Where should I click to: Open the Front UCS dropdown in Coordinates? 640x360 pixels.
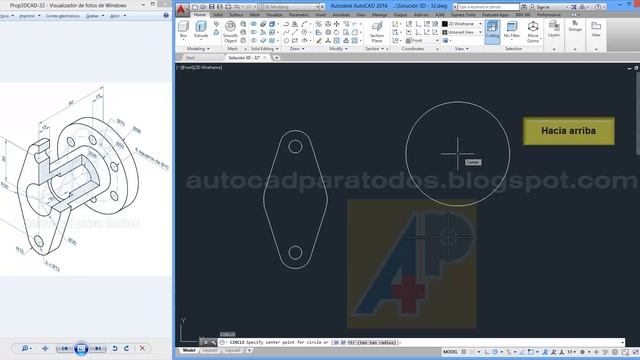point(422,40)
